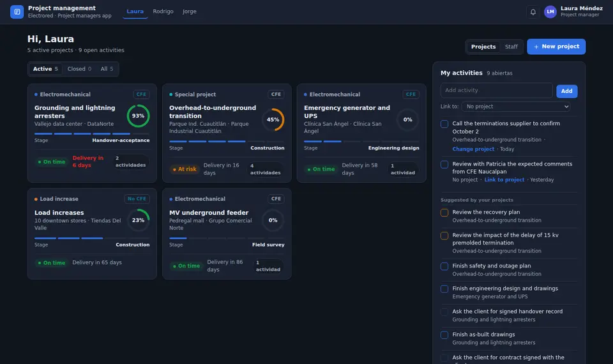Click 'Delivery in 65 days' text

(x=97, y=262)
